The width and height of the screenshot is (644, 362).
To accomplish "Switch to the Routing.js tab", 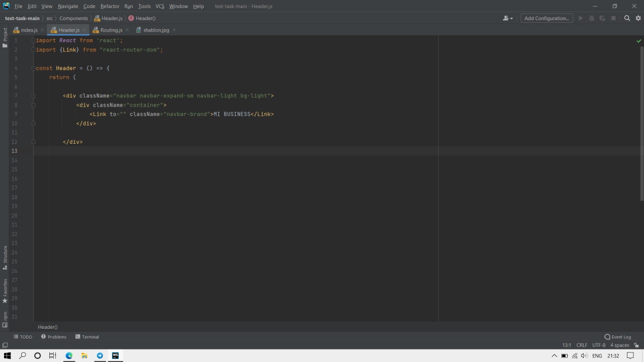I will coord(111,30).
